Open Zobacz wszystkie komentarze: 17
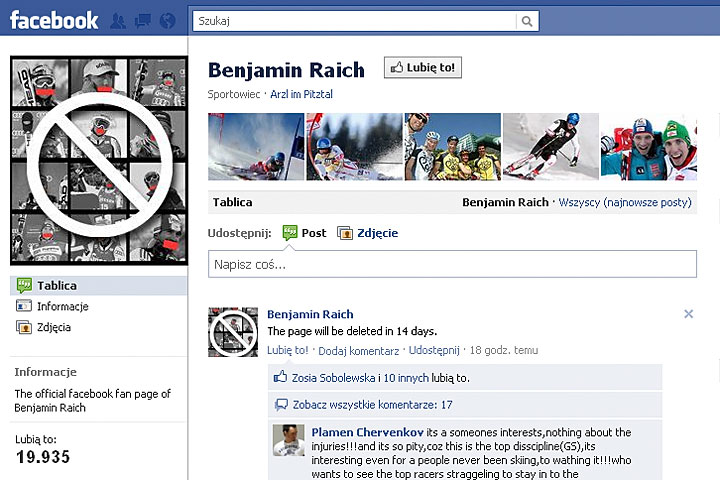The height and width of the screenshot is (480, 720). (x=372, y=405)
